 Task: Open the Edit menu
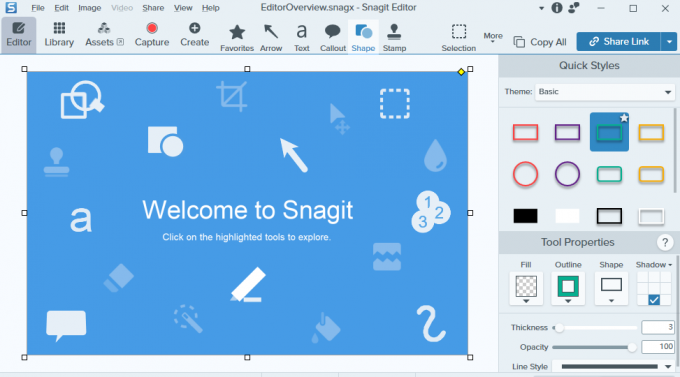pyautogui.click(x=61, y=8)
